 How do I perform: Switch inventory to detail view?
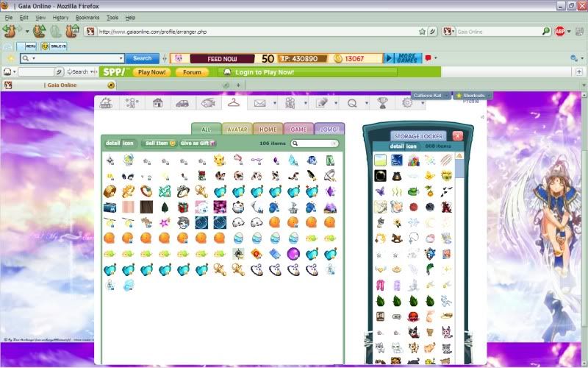(112, 143)
